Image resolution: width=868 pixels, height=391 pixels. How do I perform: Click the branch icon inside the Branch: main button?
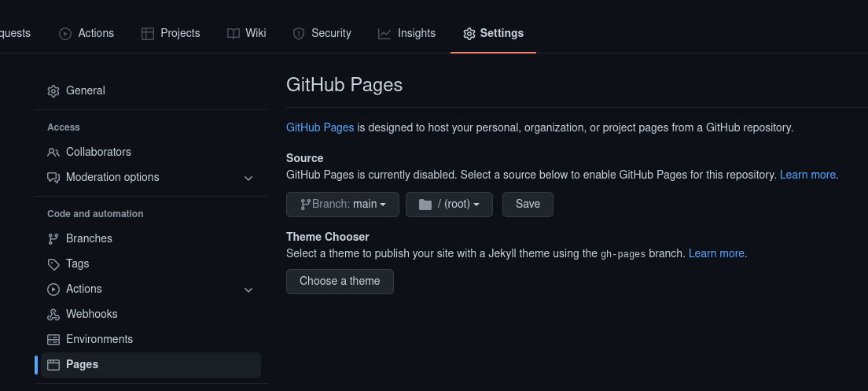click(305, 205)
